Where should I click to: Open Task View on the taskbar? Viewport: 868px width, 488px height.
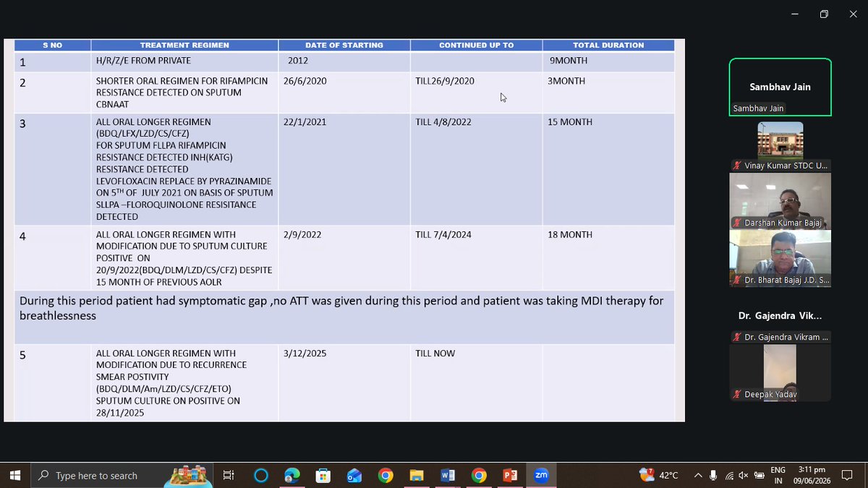tap(229, 475)
